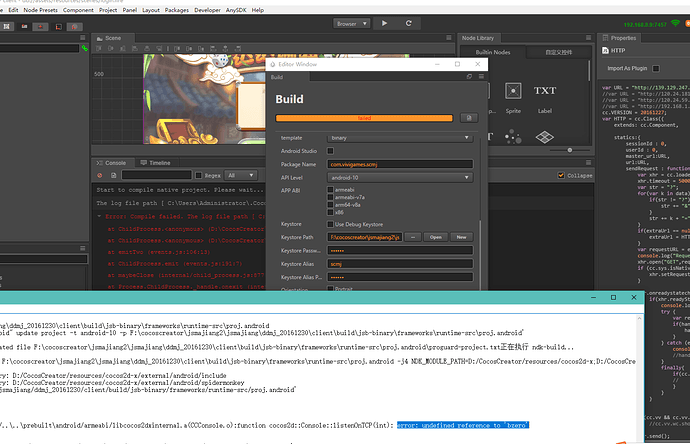The width and height of the screenshot is (690, 444).
Task: Click the distribute left icon in Scene toolbar
Action: pyautogui.click(x=213, y=48)
